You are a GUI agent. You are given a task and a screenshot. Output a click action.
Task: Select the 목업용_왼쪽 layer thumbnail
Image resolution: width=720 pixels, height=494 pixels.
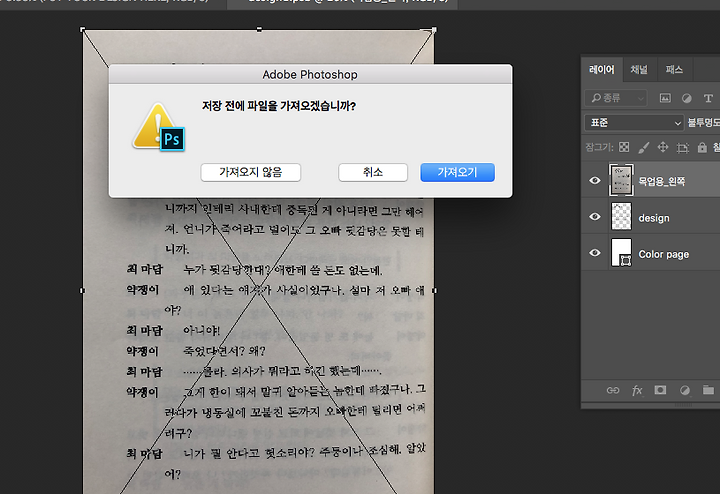[621, 180]
